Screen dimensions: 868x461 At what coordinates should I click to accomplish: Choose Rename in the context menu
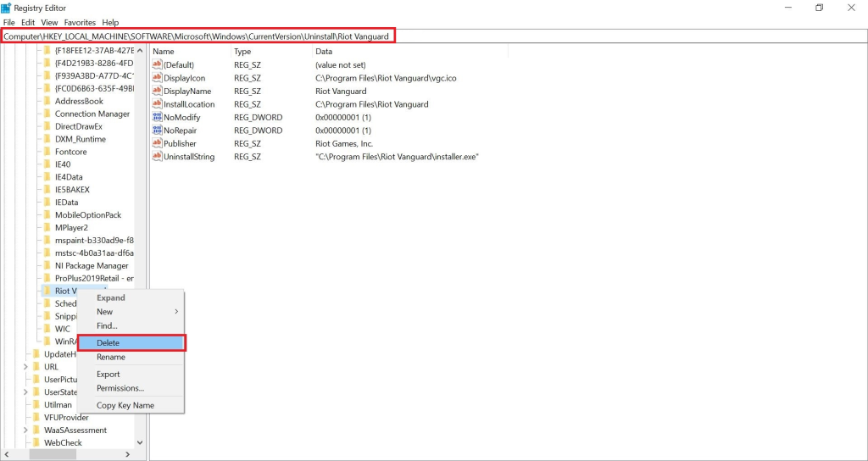(131, 357)
